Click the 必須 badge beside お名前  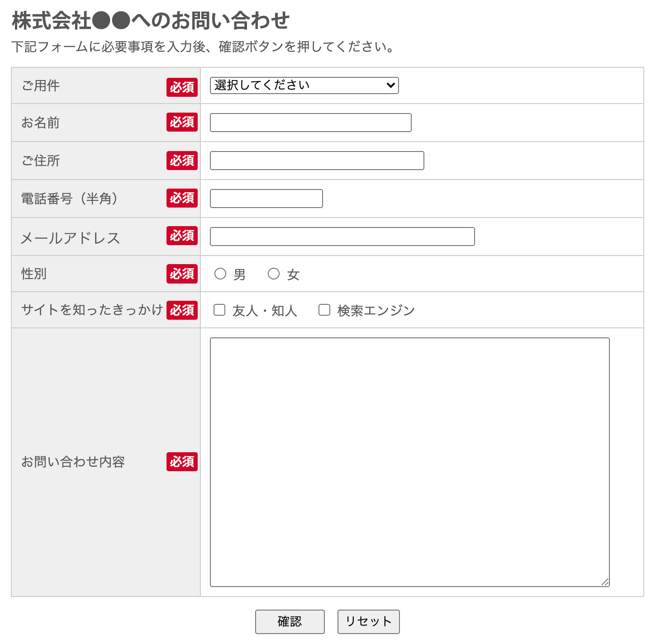click(182, 122)
